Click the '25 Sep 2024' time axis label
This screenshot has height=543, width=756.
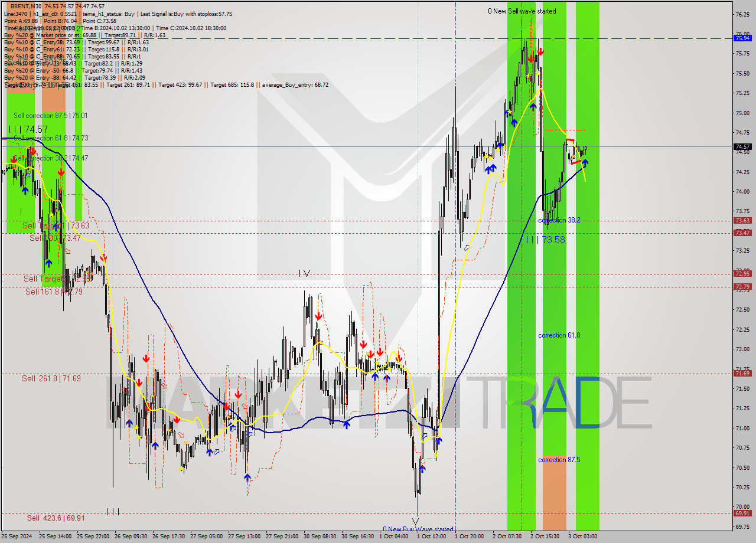[17, 537]
